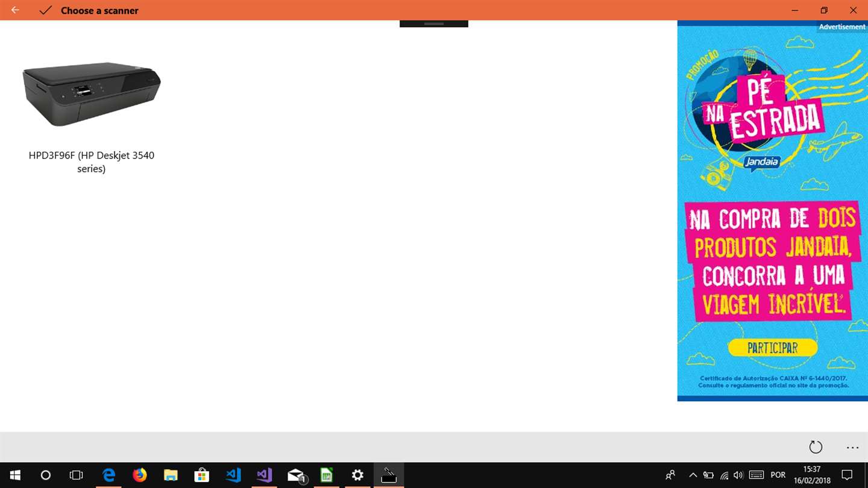Open the Windows Start menu
The width and height of the screenshot is (868, 488).
pyautogui.click(x=15, y=475)
